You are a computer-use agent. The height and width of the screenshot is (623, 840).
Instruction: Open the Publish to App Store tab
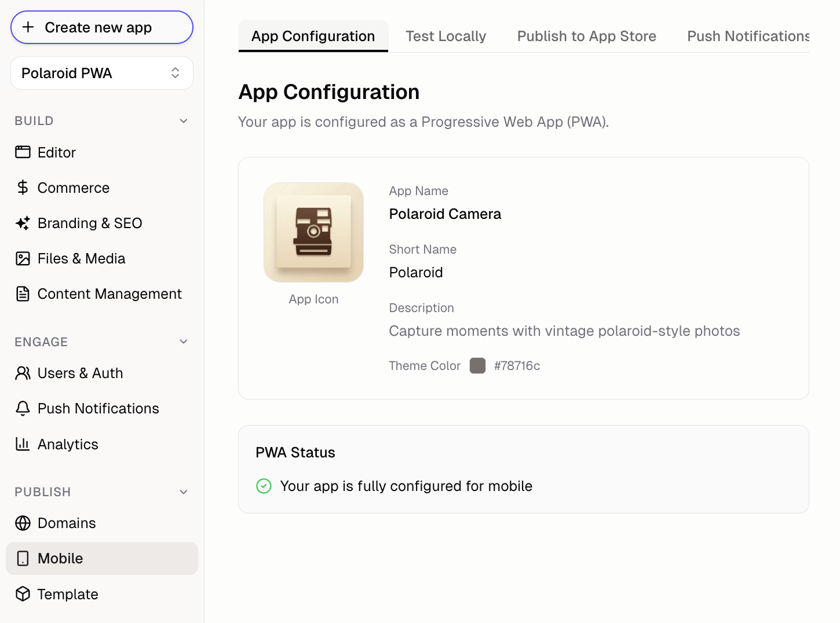pyautogui.click(x=586, y=36)
